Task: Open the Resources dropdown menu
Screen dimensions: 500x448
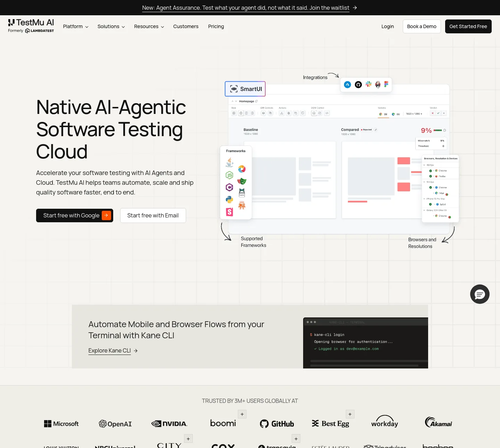Action: pyautogui.click(x=149, y=26)
